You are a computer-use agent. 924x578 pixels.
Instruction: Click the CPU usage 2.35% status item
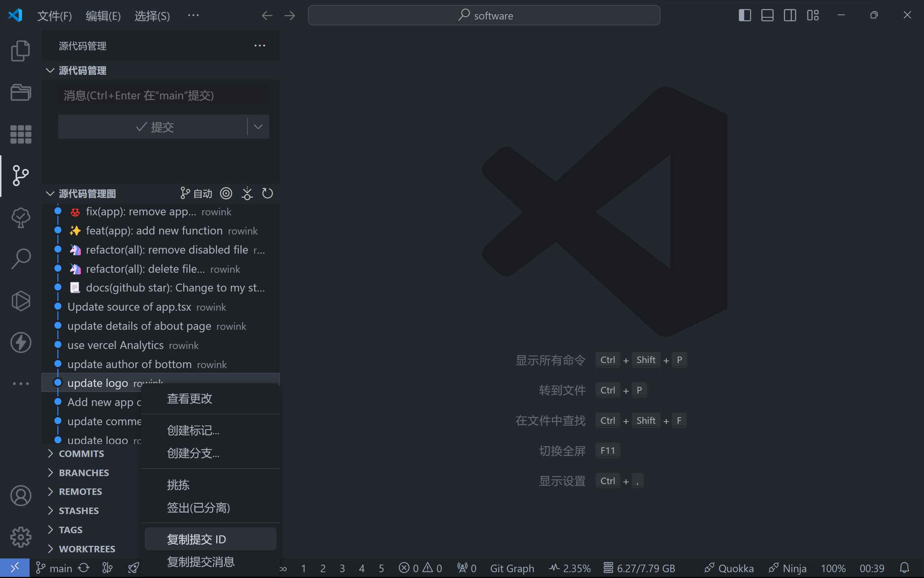coord(570,568)
